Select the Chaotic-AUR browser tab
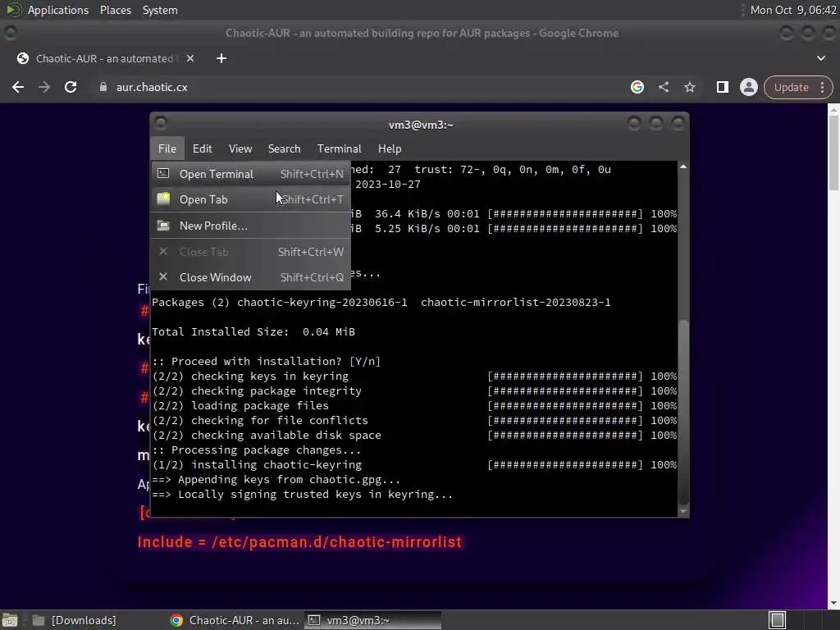 pos(104,58)
